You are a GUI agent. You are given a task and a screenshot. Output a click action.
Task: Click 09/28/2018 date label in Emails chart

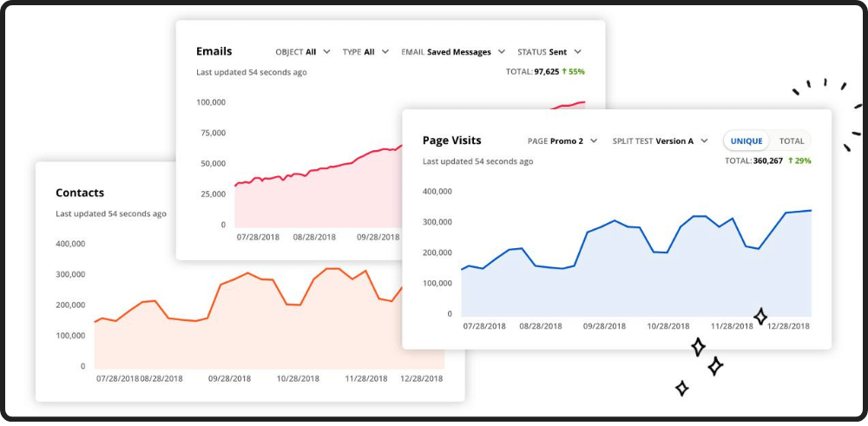(x=378, y=238)
